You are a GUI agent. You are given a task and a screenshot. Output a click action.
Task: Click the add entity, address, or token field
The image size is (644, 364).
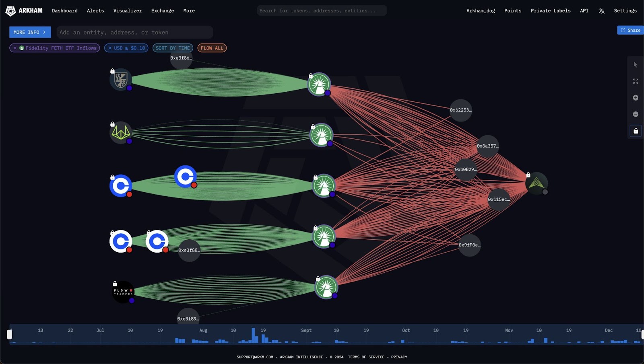coord(134,32)
